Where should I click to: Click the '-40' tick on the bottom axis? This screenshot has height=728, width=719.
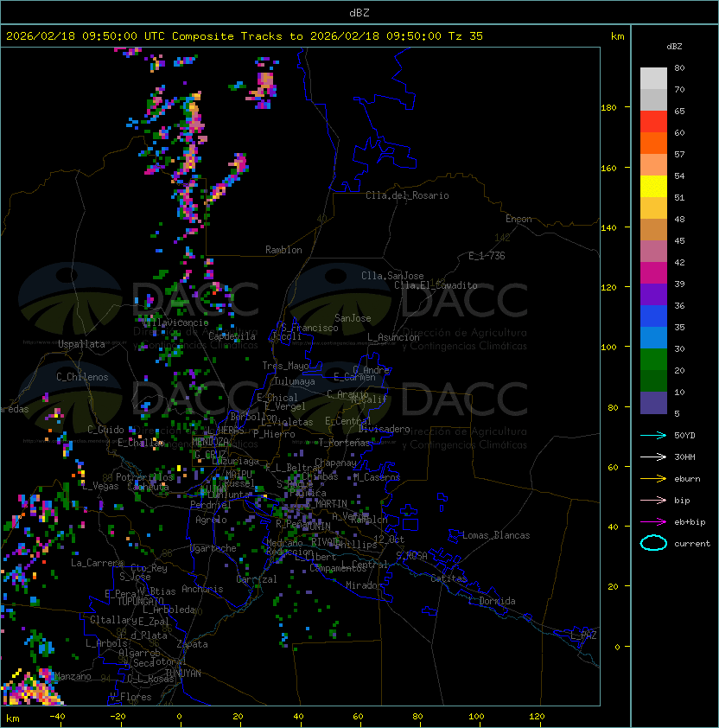click(58, 717)
